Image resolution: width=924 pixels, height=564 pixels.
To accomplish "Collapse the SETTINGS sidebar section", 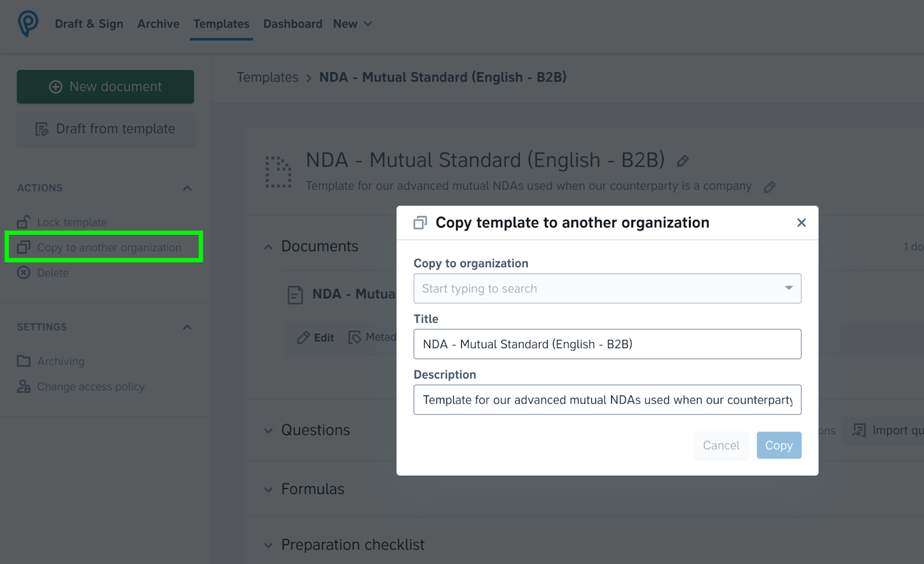I will click(x=187, y=327).
